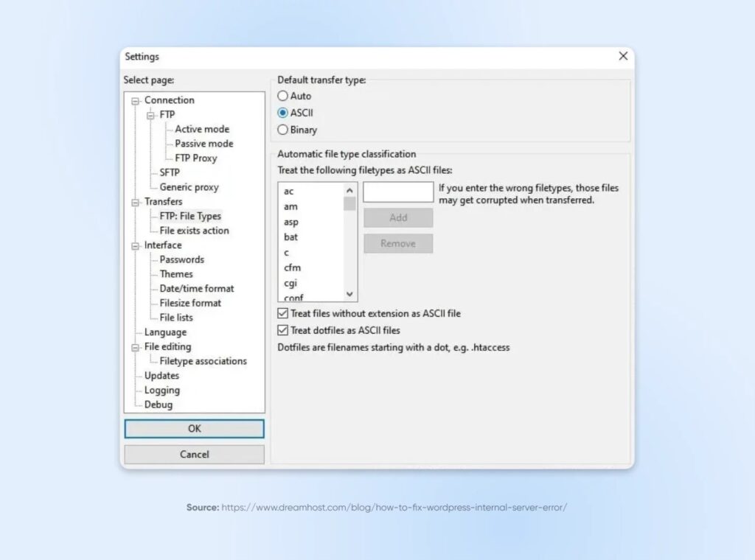Select the ASCII transfer type radio button
Viewport: 755px width, 560px height.
click(282, 113)
